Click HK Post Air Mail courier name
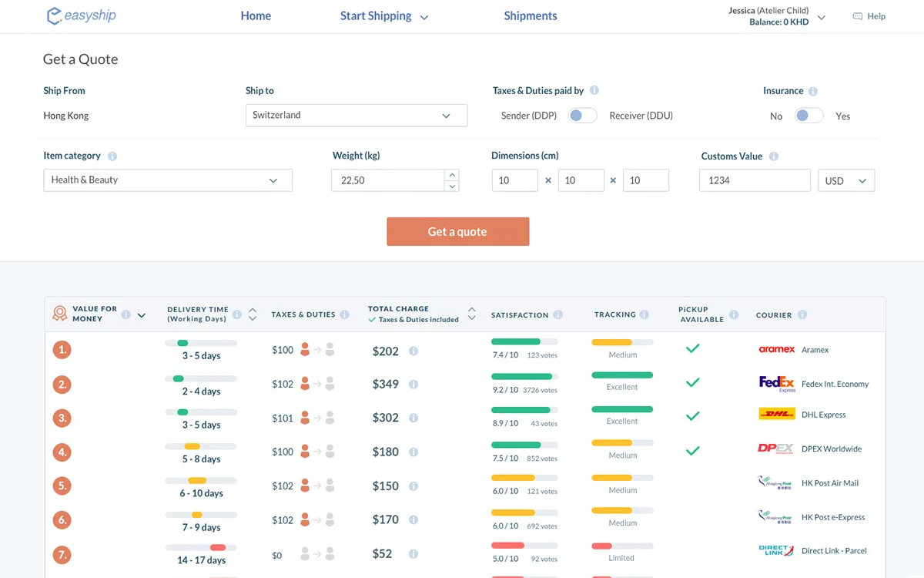Image resolution: width=924 pixels, height=578 pixels. pos(830,483)
